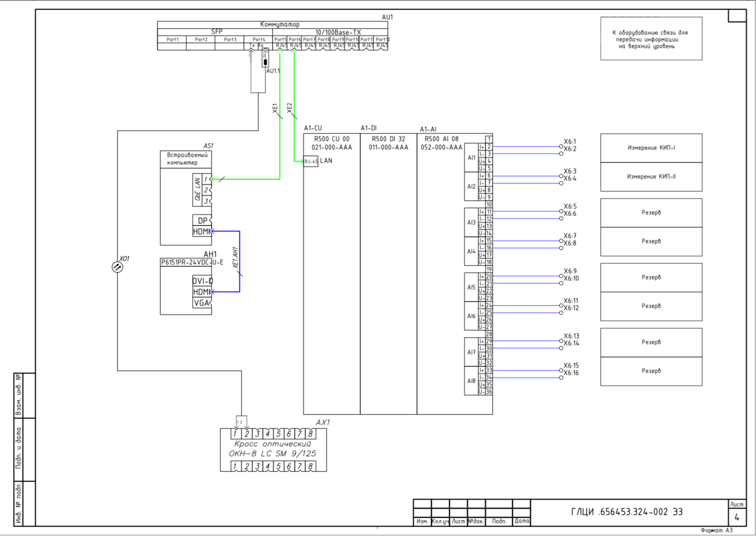Click the blue XE1.AH1 HDMI cable label
This screenshot has height=536, width=756.
point(236,257)
